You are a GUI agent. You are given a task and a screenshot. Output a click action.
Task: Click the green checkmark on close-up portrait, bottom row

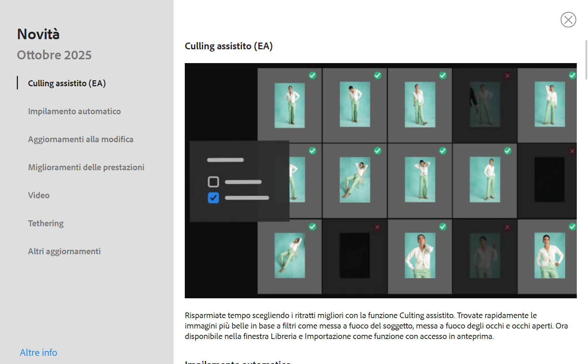[442, 227]
